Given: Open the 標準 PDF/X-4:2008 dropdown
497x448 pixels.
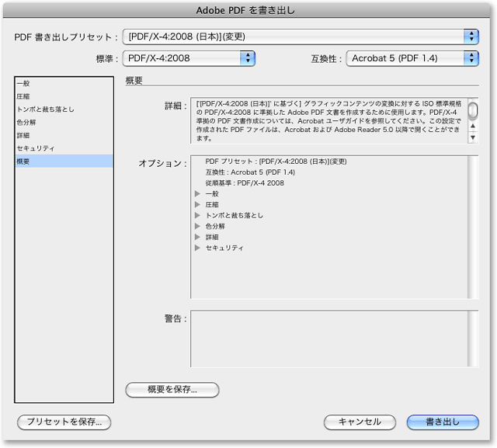Looking at the screenshot, I should point(192,57).
